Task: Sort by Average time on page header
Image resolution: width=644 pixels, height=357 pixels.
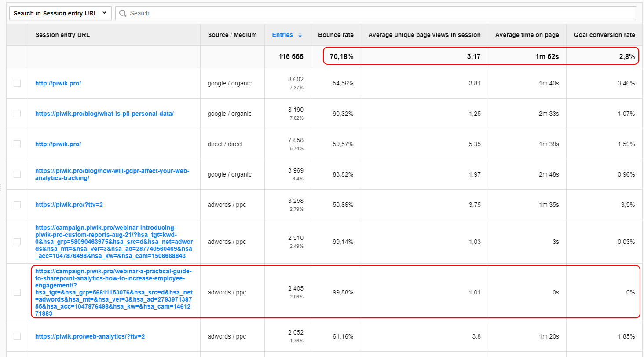Action: (527, 35)
